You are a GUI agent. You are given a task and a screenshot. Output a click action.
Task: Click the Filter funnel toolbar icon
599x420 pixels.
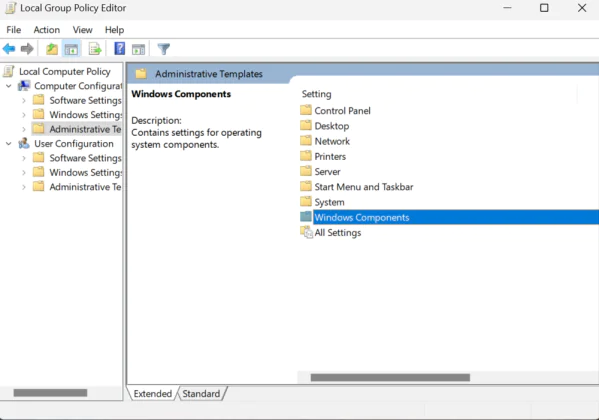(x=164, y=49)
